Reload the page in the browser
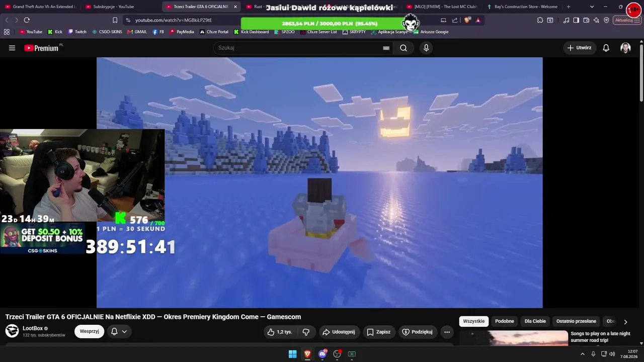Viewport: 644px width, 362px height. click(x=27, y=20)
